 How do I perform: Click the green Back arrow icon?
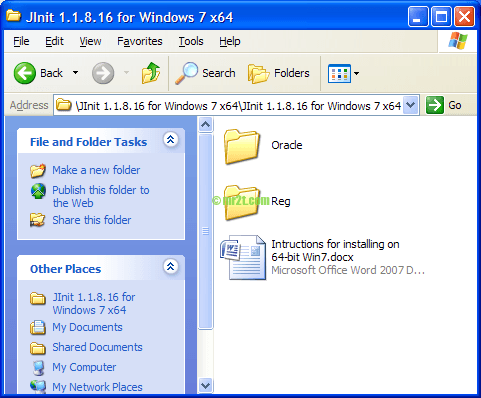[25, 73]
